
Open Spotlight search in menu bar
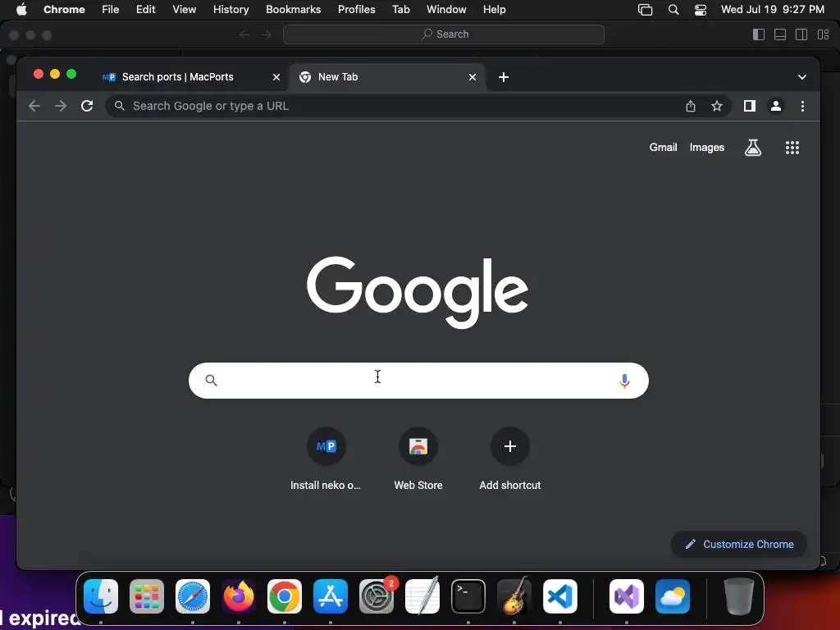(x=673, y=9)
